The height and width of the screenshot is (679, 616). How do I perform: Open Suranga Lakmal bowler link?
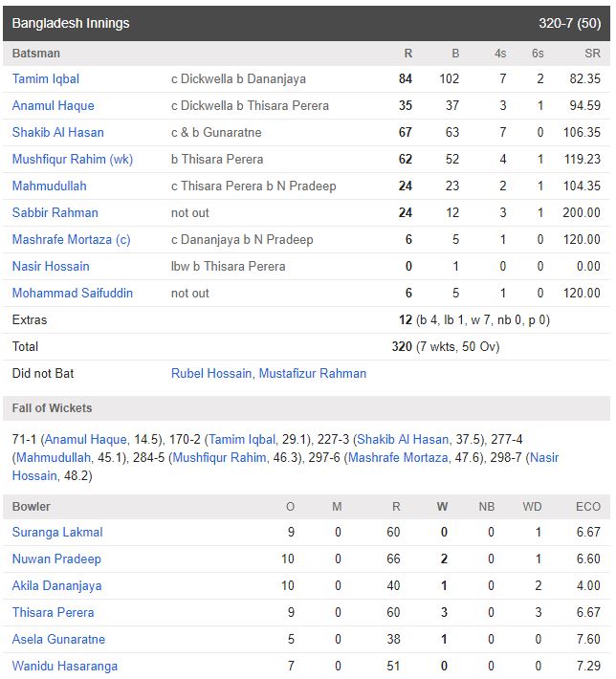click(x=57, y=532)
